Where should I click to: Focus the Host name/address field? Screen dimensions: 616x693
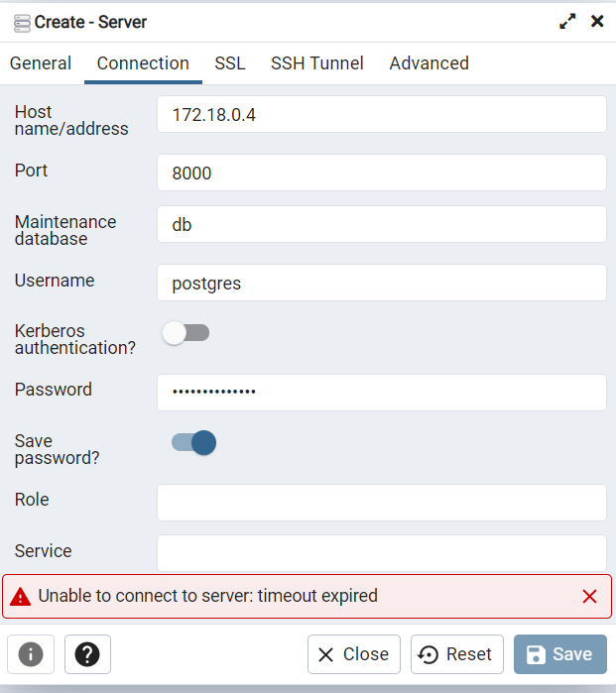381,114
